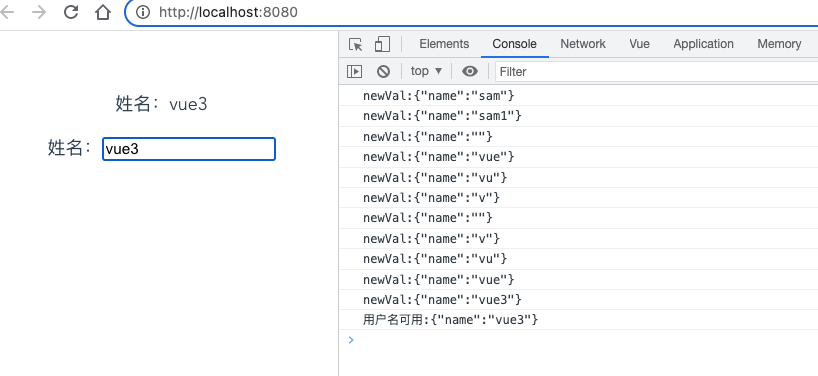Clear the console with the ban icon
This screenshot has height=376, width=818.
click(383, 71)
